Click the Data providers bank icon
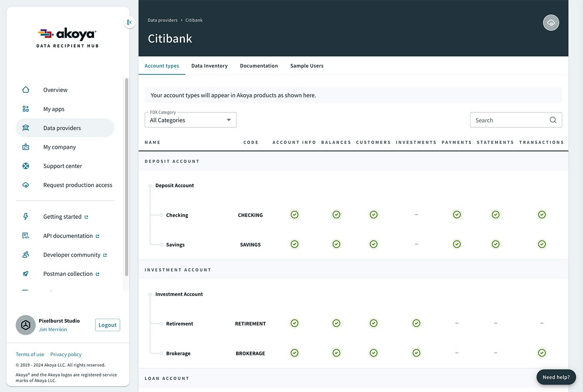Viewport: 583px width, 392px height. [26, 128]
